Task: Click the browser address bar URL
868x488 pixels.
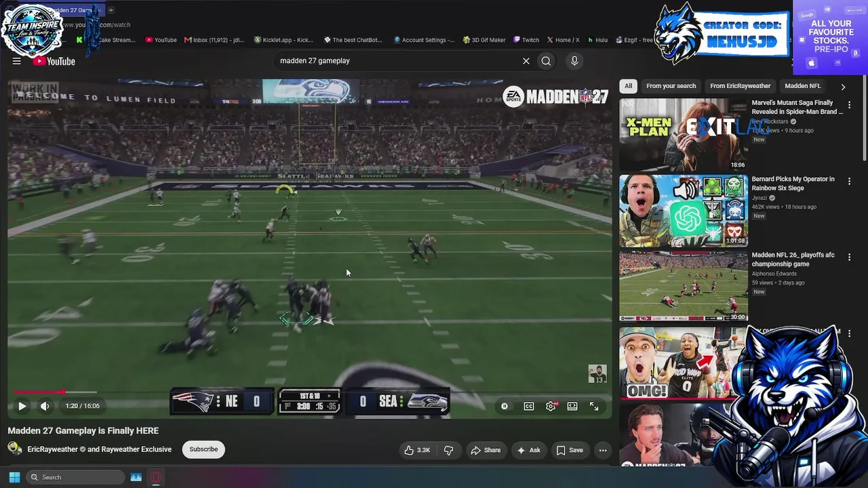Action: (96, 25)
